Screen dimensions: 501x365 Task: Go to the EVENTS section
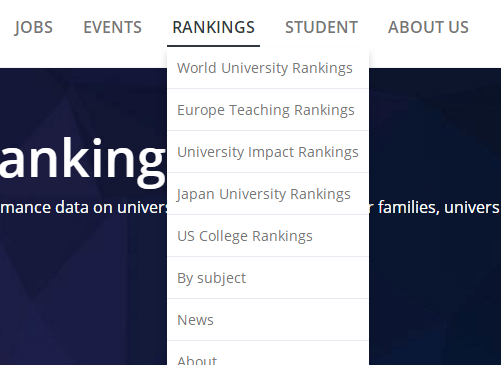[112, 27]
